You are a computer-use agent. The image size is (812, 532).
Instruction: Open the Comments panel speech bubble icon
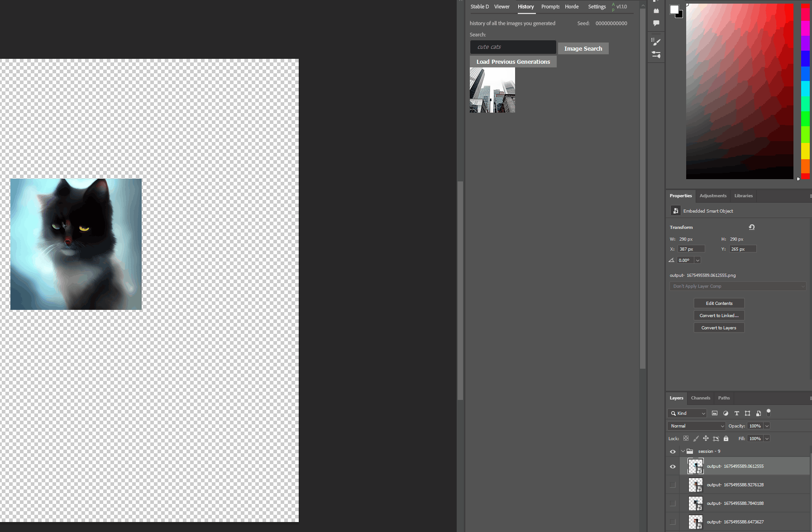pyautogui.click(x=656, y=23)
